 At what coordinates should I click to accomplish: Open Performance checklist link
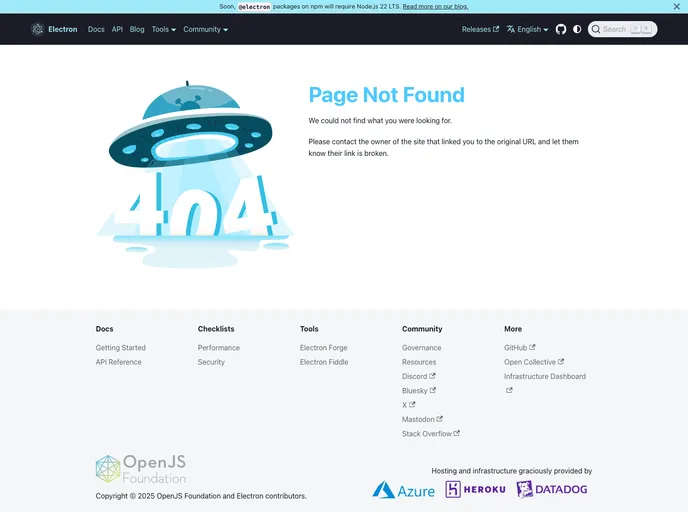click(x=219, y=347)
